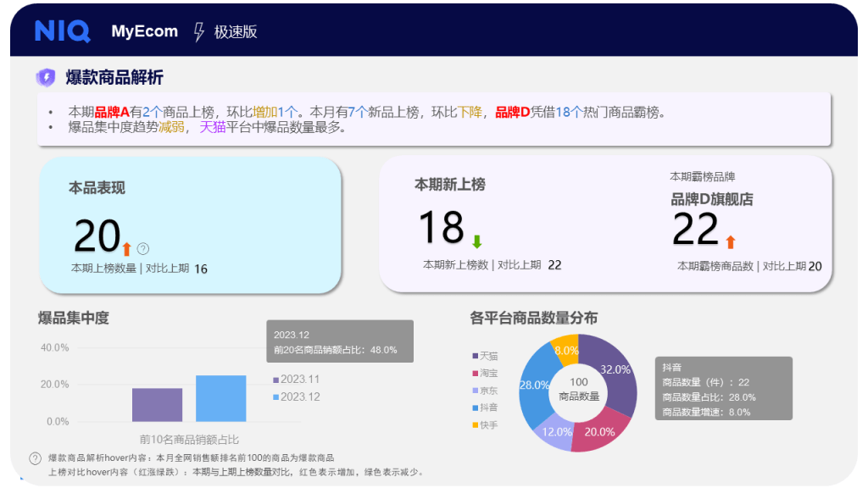Toggle the 天猫 legend entry

click(485, 356)
